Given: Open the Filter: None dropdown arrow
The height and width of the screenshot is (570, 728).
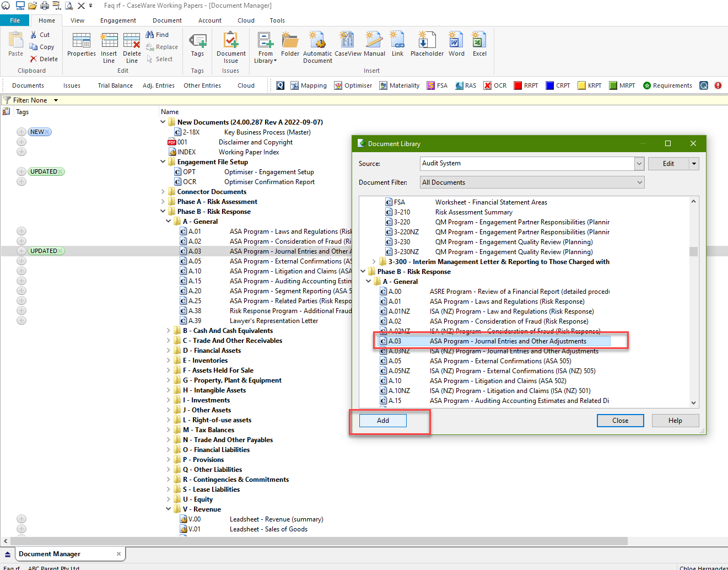Looking at the screenshot, I should 56,100.
